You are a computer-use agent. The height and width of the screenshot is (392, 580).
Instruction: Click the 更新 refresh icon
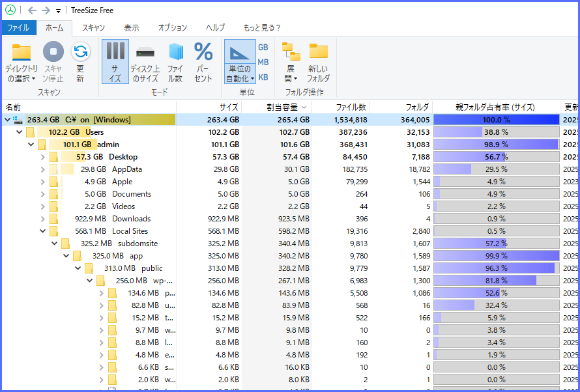pos(80,53)
